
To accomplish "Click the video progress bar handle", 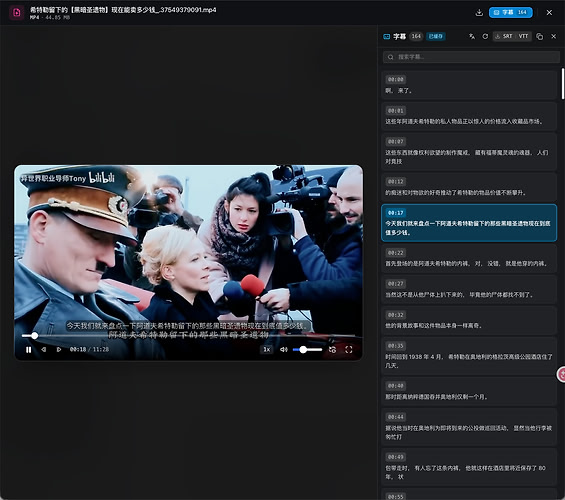I will tap(35, 336).
